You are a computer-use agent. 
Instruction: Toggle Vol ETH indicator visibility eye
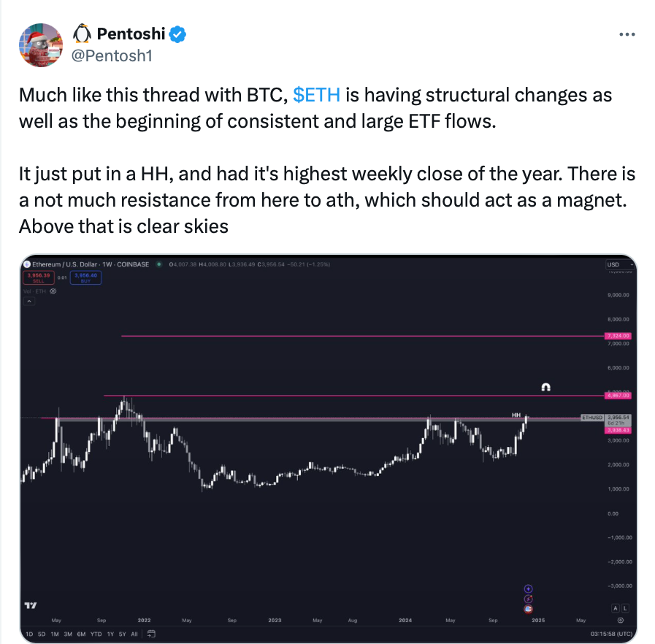tap(53, 290)
